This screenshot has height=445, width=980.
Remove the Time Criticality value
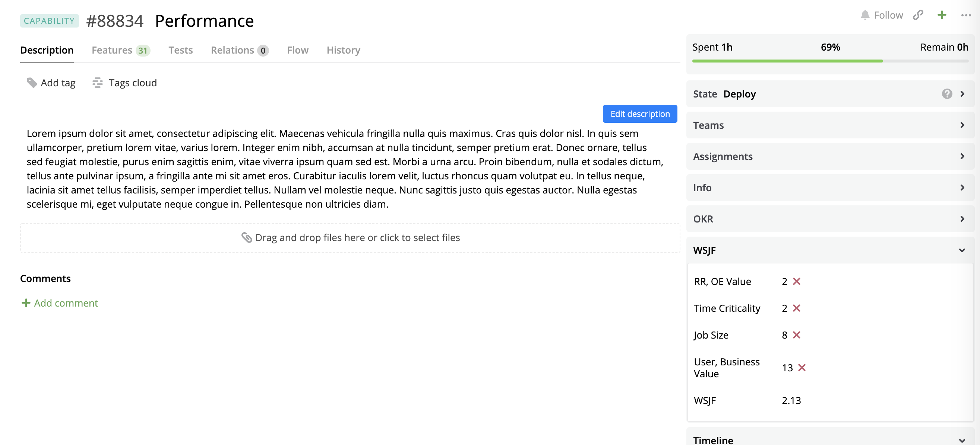796,308
